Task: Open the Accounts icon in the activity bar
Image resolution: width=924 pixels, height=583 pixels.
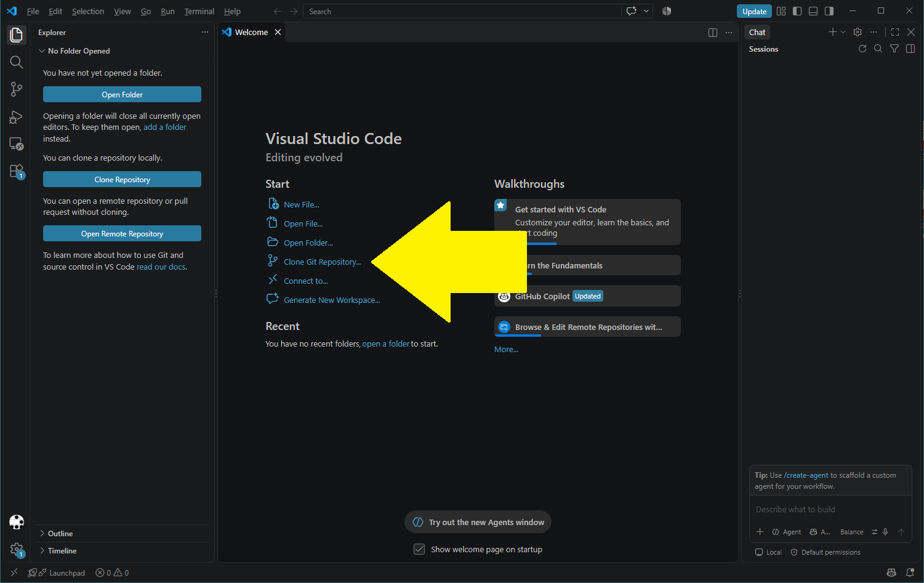Action: (17, 522)
